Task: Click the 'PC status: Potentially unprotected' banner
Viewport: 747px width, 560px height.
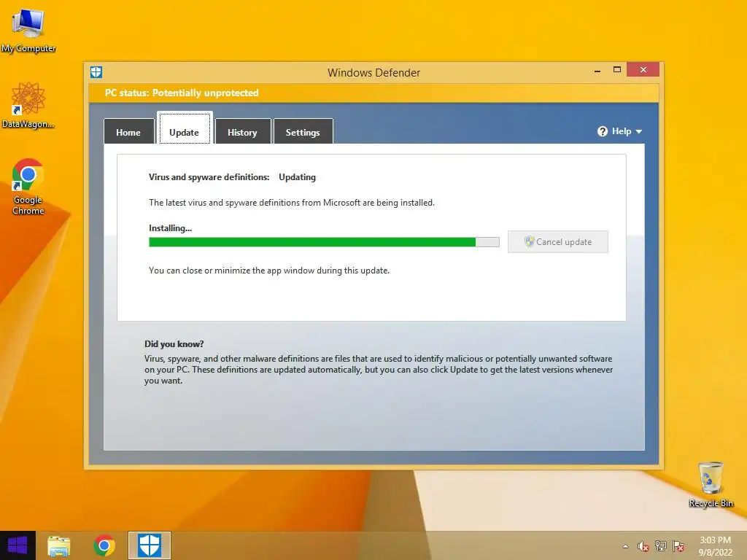Action: (x=374, y=93)
